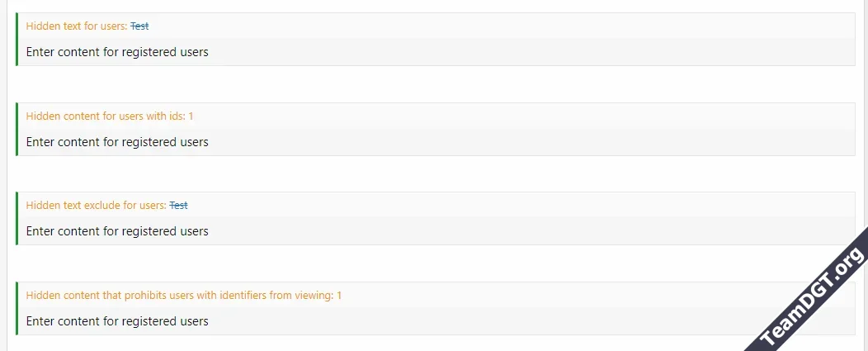Click the user ID '1' after 'users with ids:'
The image size is (868, 351).
tap(191, 116)
